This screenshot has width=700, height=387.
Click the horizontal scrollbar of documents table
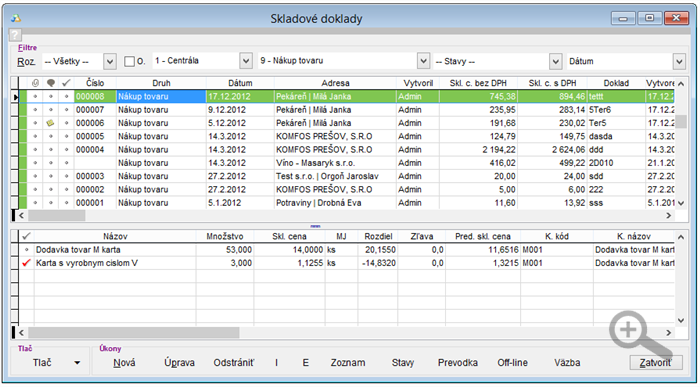[346, 216]
